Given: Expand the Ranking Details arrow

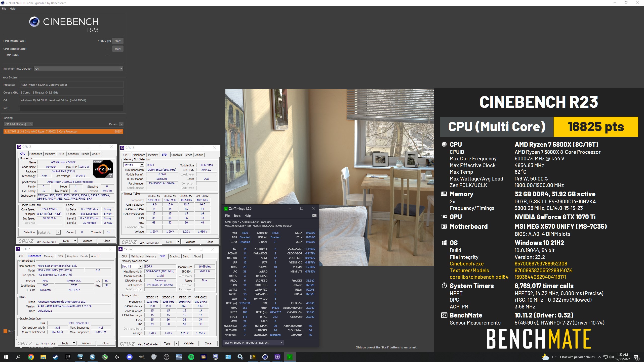Looking at the screenshot, I should 121,124.
